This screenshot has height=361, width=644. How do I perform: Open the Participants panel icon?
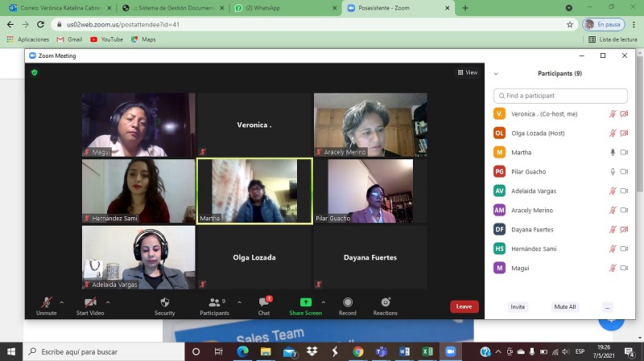click(x=214, y=303)
